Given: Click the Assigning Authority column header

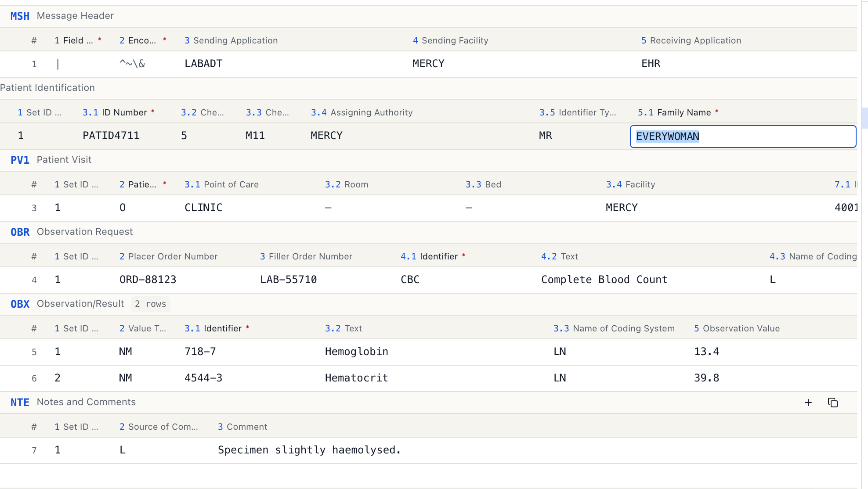Looking at the screenshot, I should tap(362, 112).
